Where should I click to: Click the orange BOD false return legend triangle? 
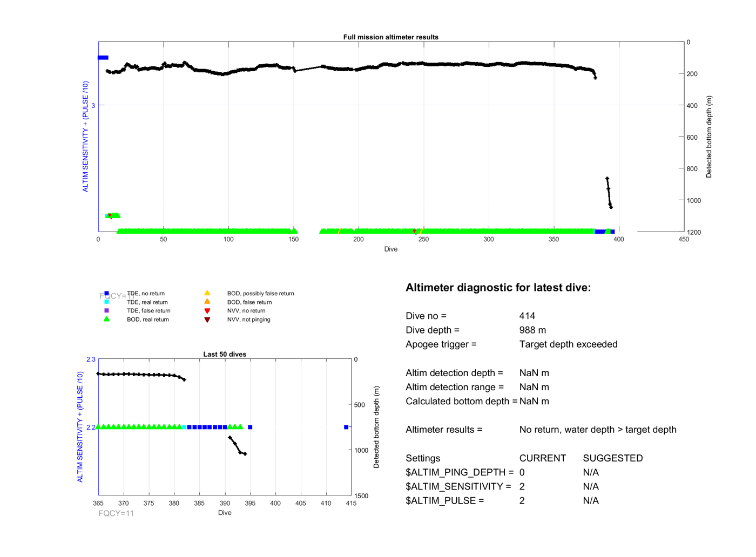tap(207, 302)
